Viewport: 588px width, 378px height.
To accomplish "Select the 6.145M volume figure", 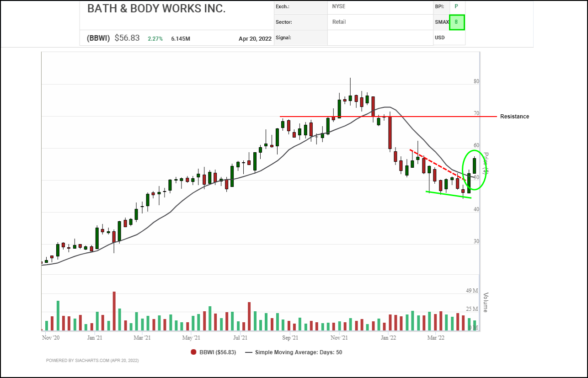I will (x=181, y=39).
